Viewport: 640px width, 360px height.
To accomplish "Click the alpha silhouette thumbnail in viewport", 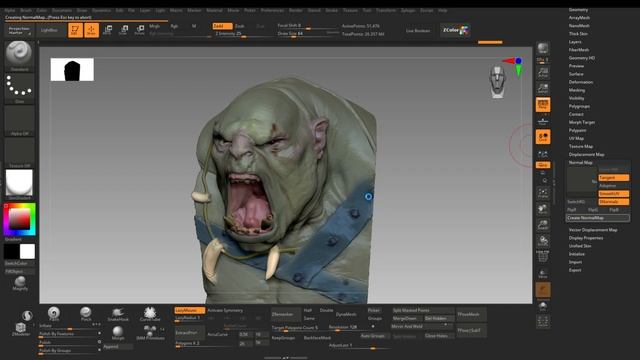I will point(72,69).
